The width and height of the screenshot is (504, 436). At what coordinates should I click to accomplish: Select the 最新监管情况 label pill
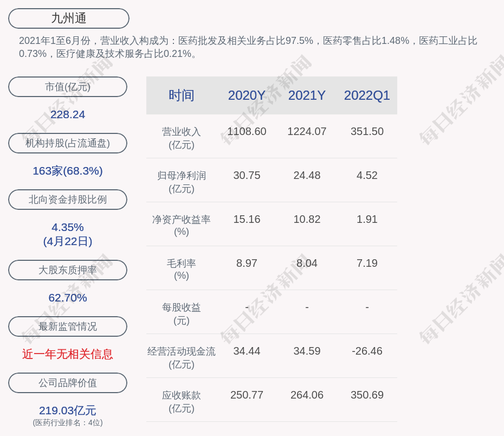[x=68, y=326]
